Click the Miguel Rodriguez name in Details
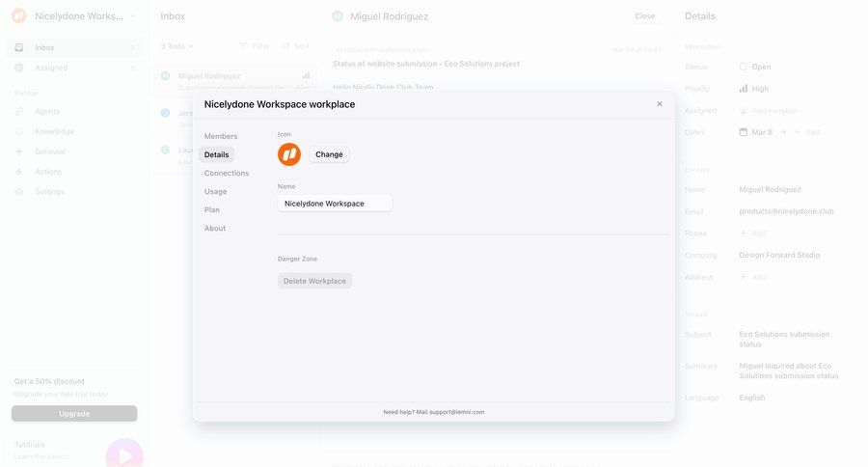868x467 pixels. click(770, 189)
